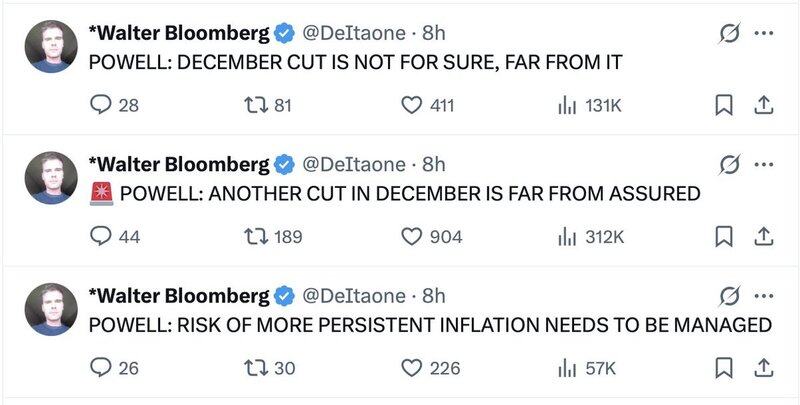Image resolution: width=800 pixels, height=405 pixels.
Task: Share the 'FAR FROM ASSURED' tweet
Action: 762,237
